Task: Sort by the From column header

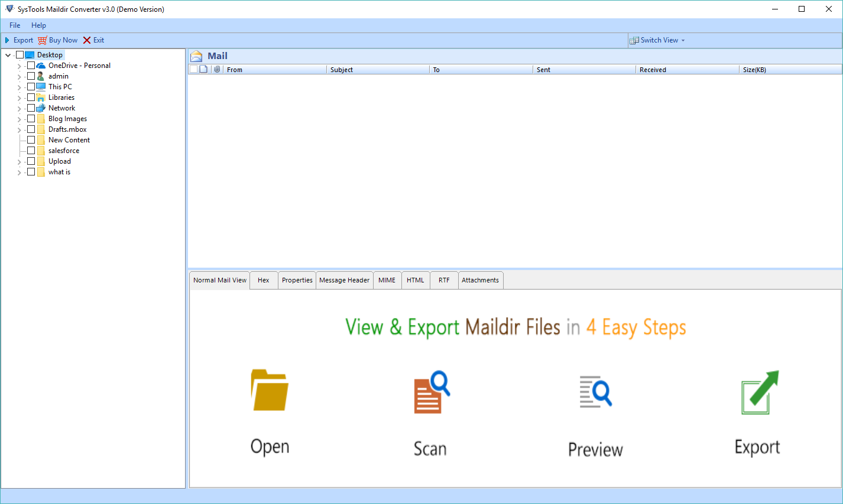Action: click(x=275, y=70)
